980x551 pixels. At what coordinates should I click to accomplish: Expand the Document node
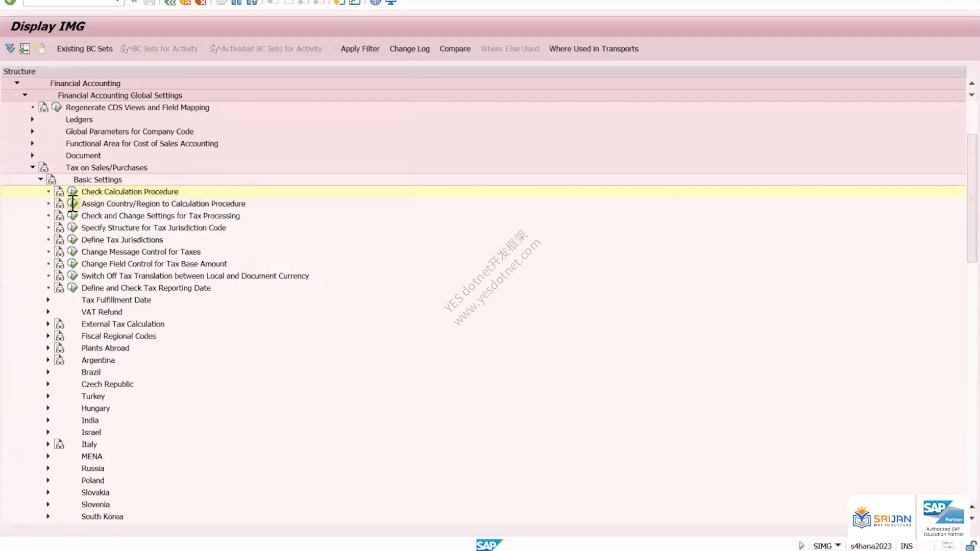click(x=32, y=155)
